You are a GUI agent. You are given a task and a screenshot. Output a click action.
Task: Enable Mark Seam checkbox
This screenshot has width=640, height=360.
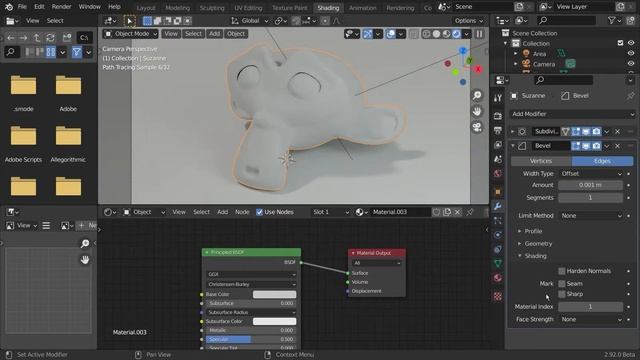[x=562, y=283]
